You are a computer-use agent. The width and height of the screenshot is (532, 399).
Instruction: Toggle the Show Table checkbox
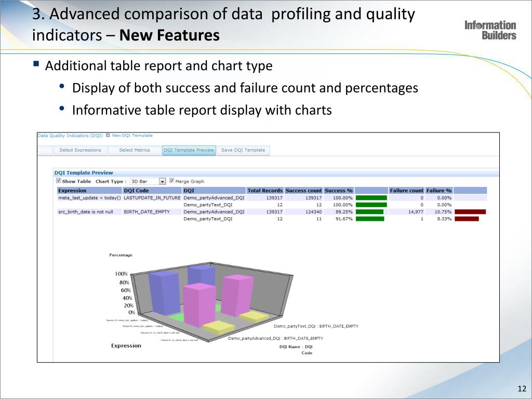click(x=59, y=181)
